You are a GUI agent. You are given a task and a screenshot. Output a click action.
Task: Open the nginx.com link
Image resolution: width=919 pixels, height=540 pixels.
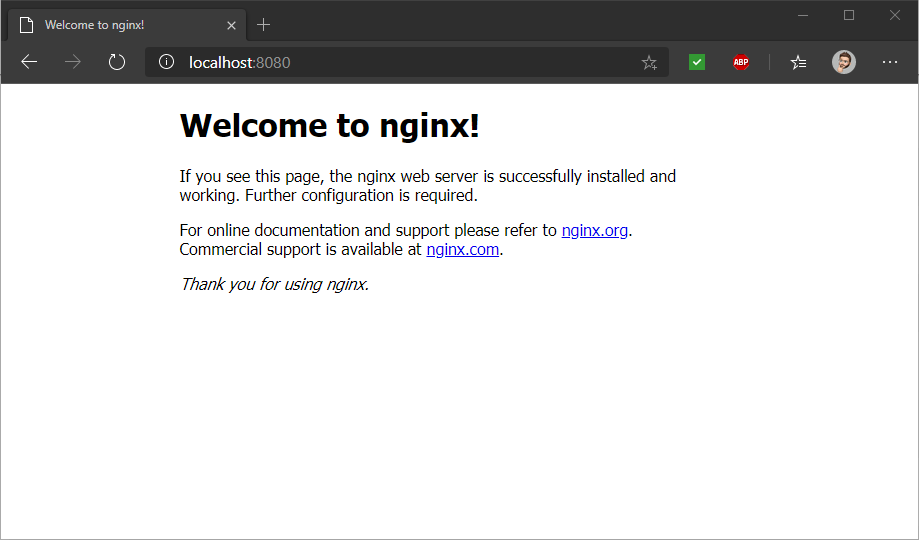tap(462, 250)
